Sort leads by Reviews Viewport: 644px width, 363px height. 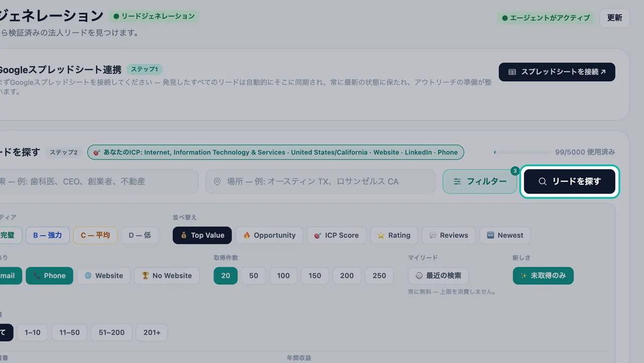tap(448, 235)
